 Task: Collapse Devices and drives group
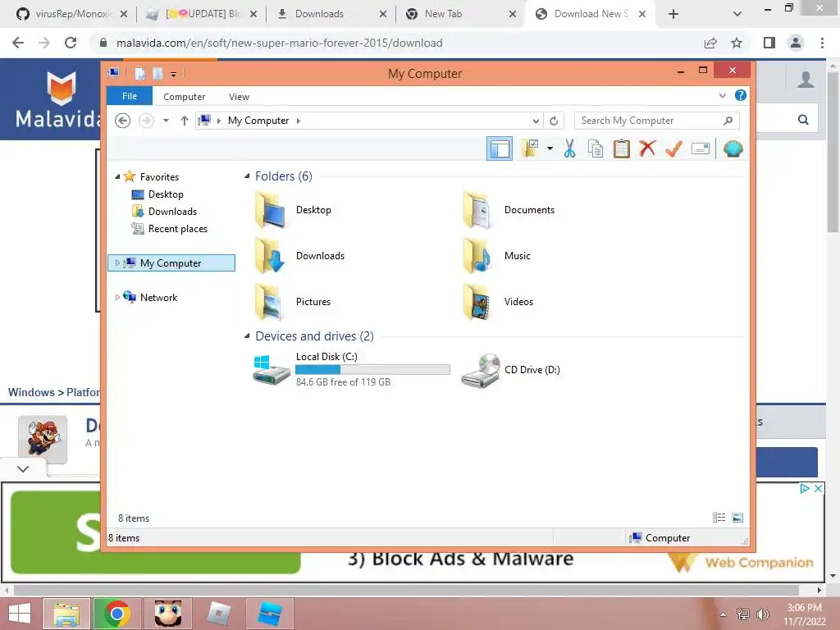pos(247,336)
